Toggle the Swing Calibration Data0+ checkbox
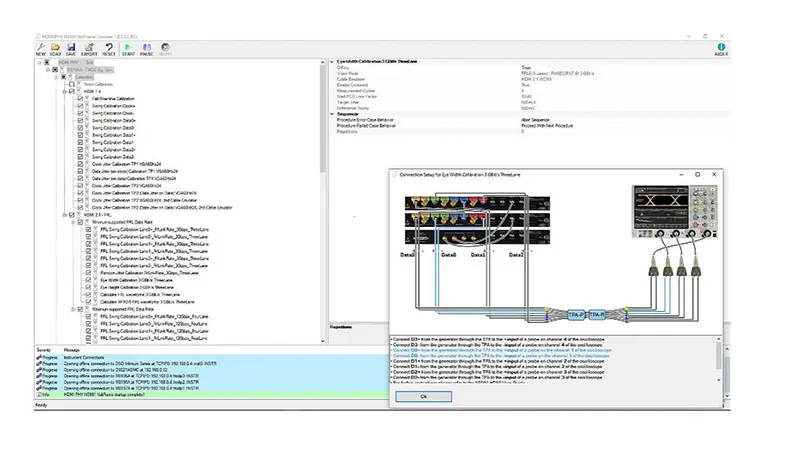The image size is (800, 450). click(80, 120)
